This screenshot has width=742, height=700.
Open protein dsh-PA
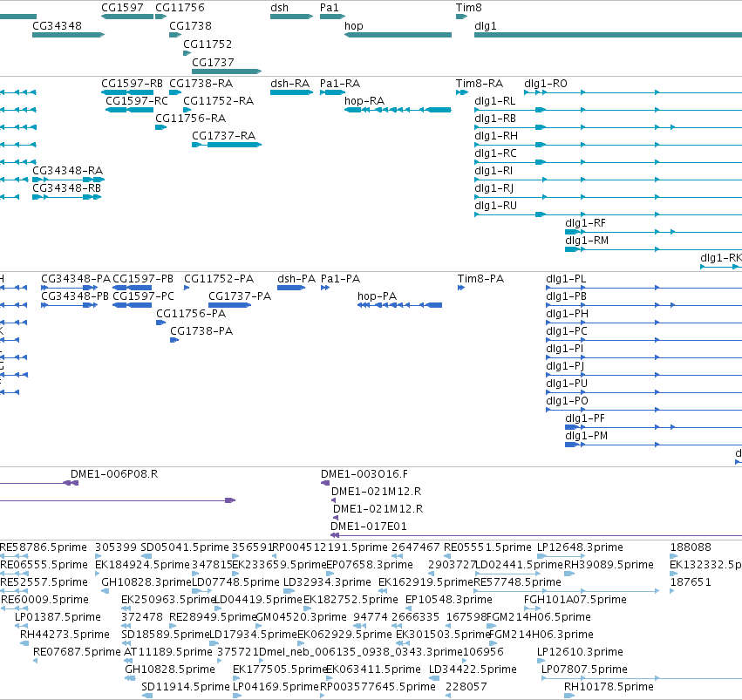tap(296, 279)
